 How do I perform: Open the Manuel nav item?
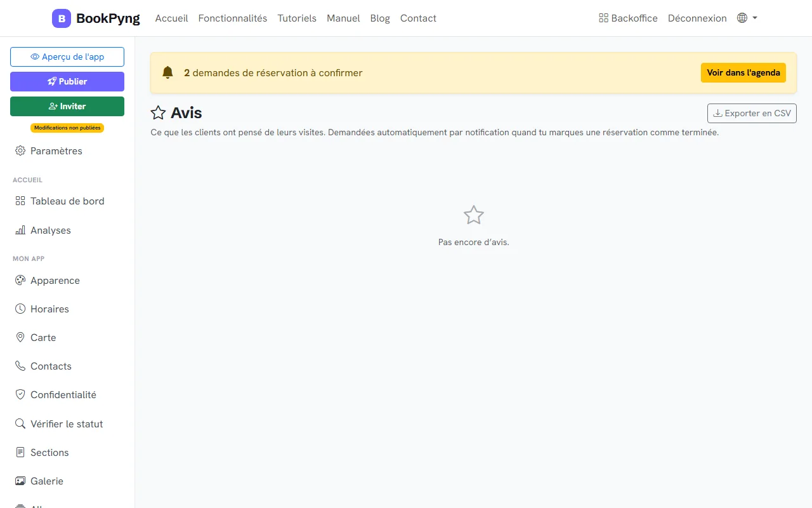[343, 18]
